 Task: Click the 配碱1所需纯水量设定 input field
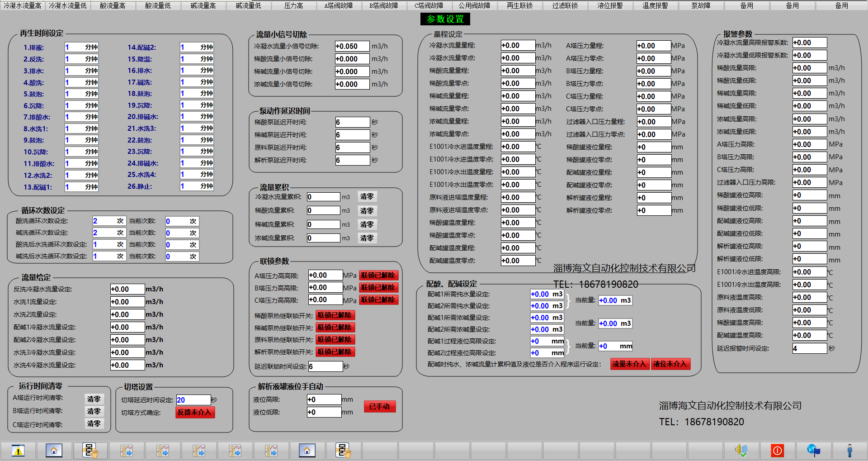tap(547, 294)
